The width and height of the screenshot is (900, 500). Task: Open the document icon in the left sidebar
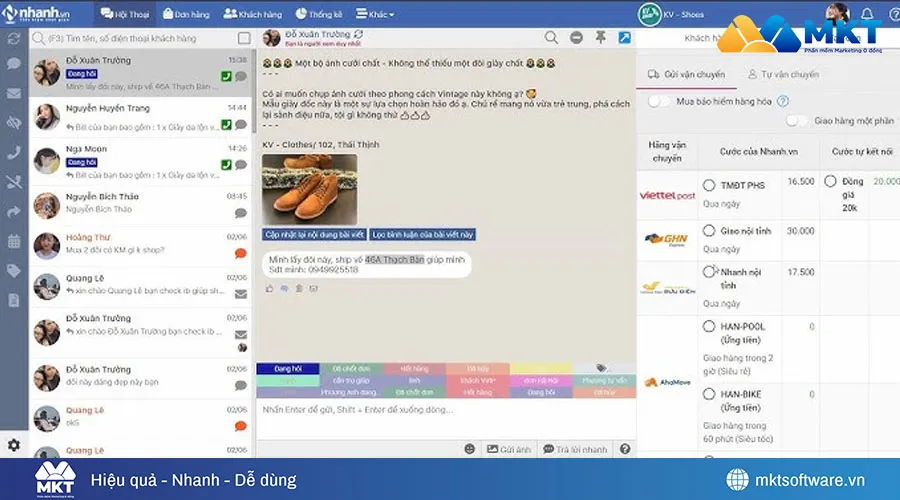14,300
